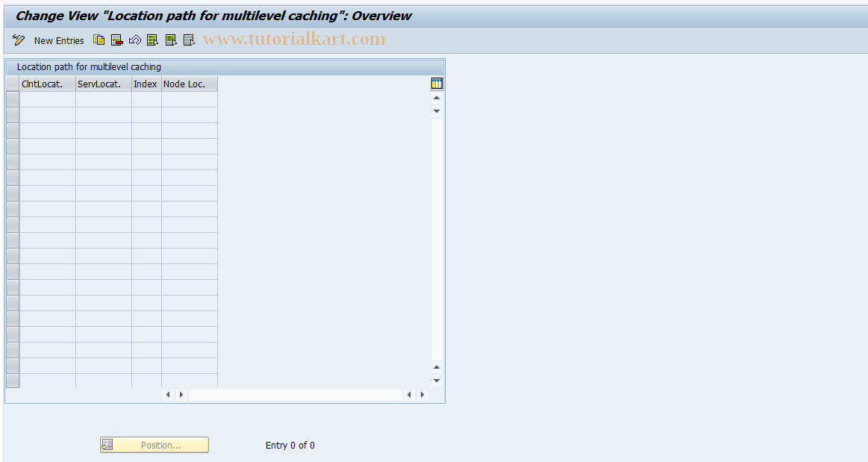Click the Position... button
Image resolution: width=868 pixels, height=462 pixels.
(x=154, y=445)
